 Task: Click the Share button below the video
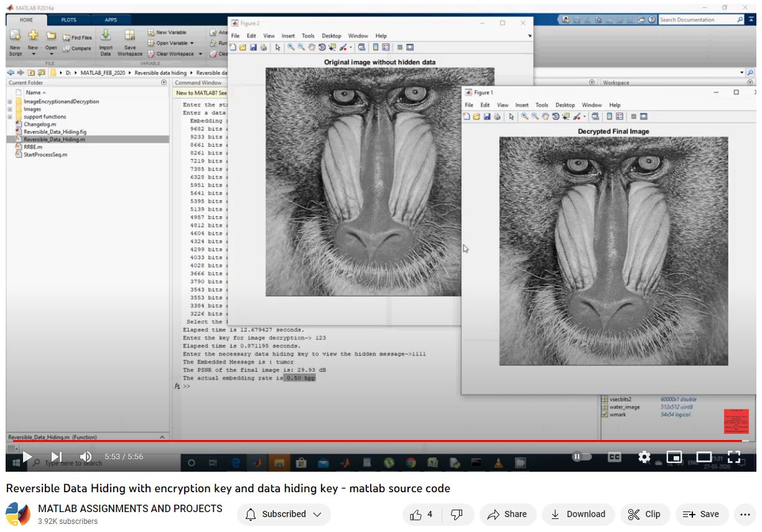507,514
